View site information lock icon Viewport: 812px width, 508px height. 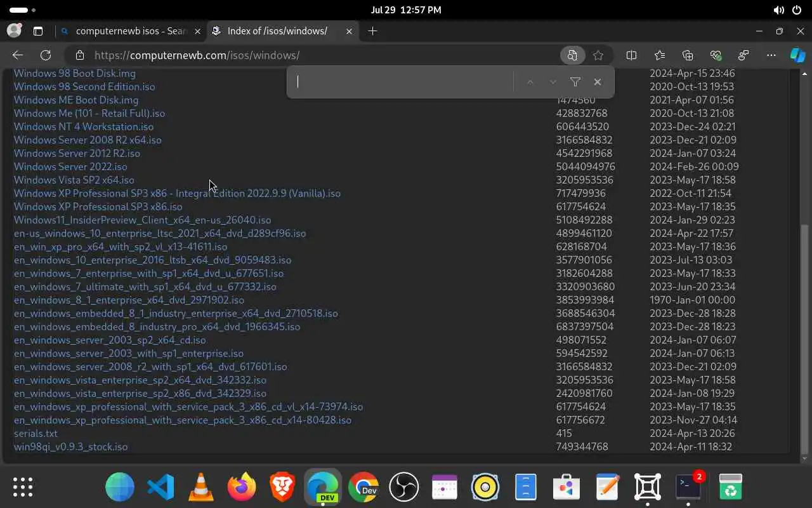click(79, 55)
